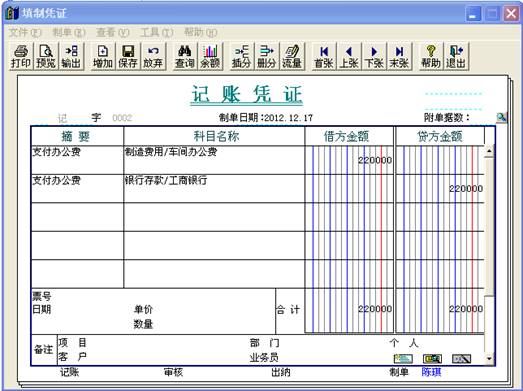Click the 输出 export icon
This screenshot has height=391, width=523.
pyautogui.click(x=71, y=56)
